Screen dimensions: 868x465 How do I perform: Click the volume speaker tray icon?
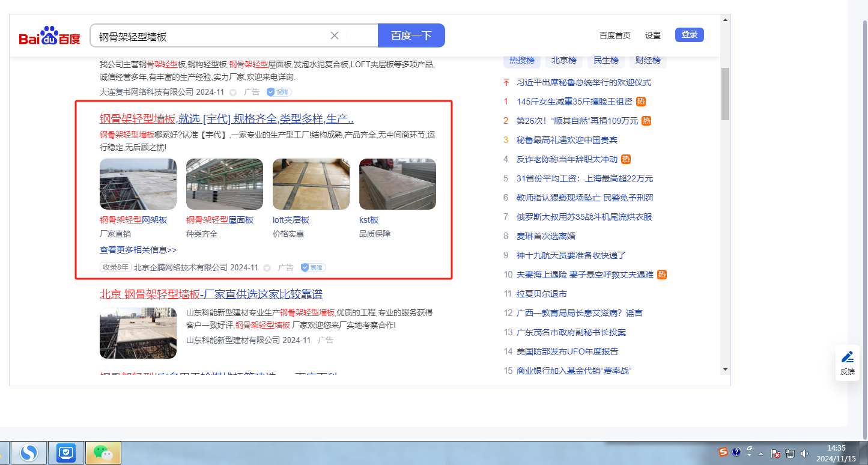coord(804,454)
